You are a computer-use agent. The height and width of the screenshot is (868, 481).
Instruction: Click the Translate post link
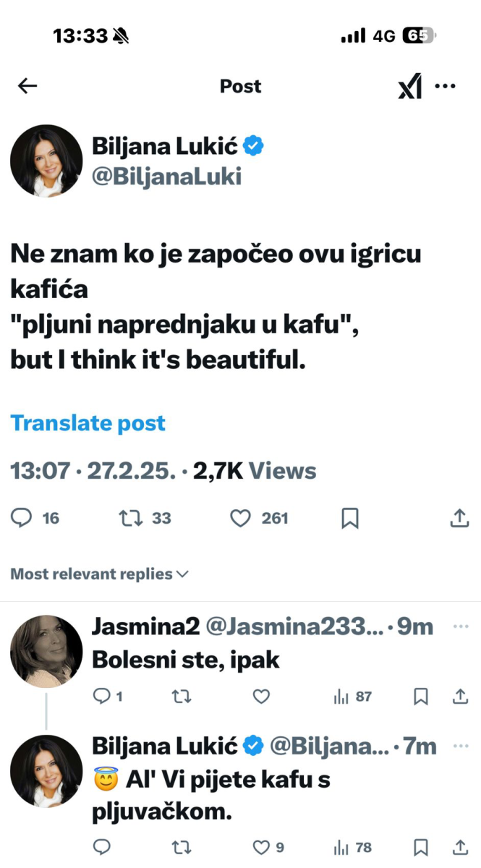[x=88, y=423]
